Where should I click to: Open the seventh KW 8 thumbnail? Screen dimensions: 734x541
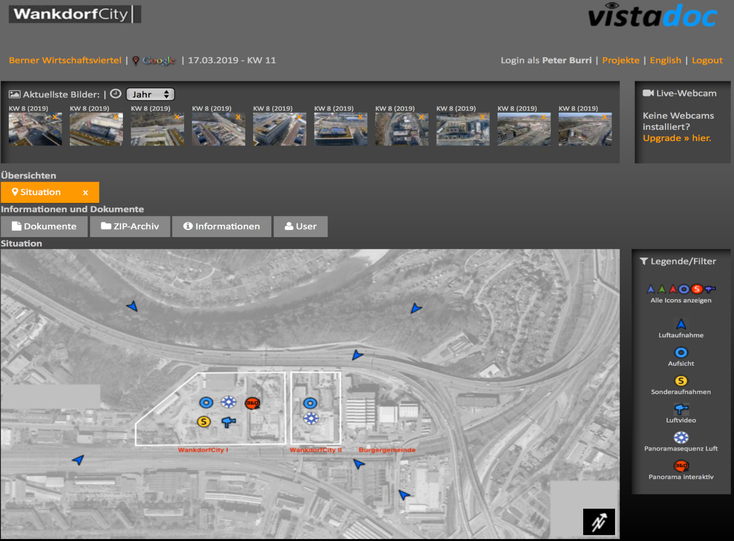402,129
